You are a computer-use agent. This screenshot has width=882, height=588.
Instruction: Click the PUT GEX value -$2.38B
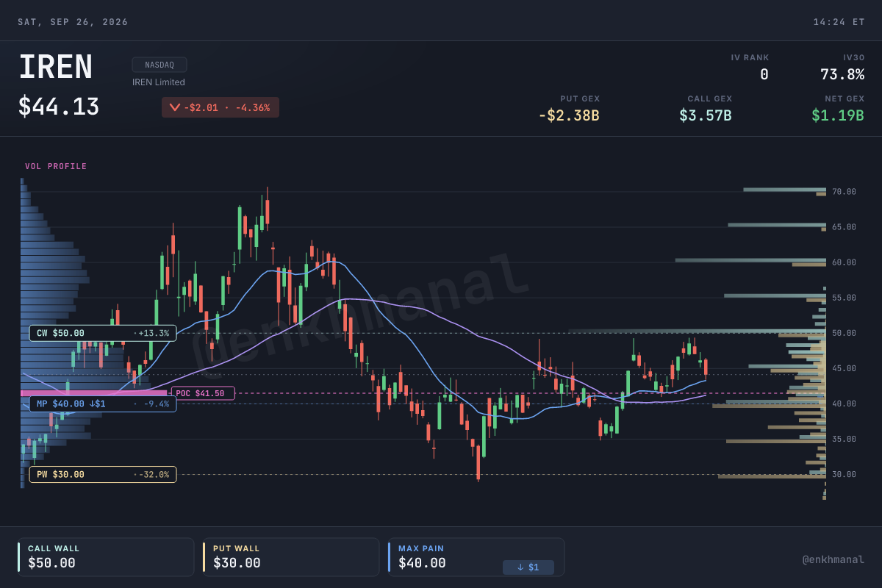569,115
